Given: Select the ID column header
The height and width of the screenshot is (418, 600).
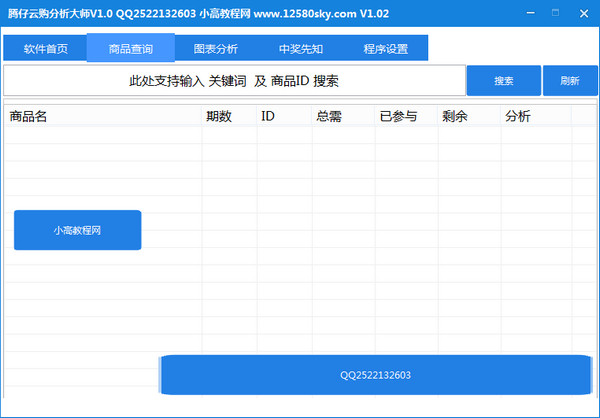Looking at the screenshot, I should tap(284, 117).
